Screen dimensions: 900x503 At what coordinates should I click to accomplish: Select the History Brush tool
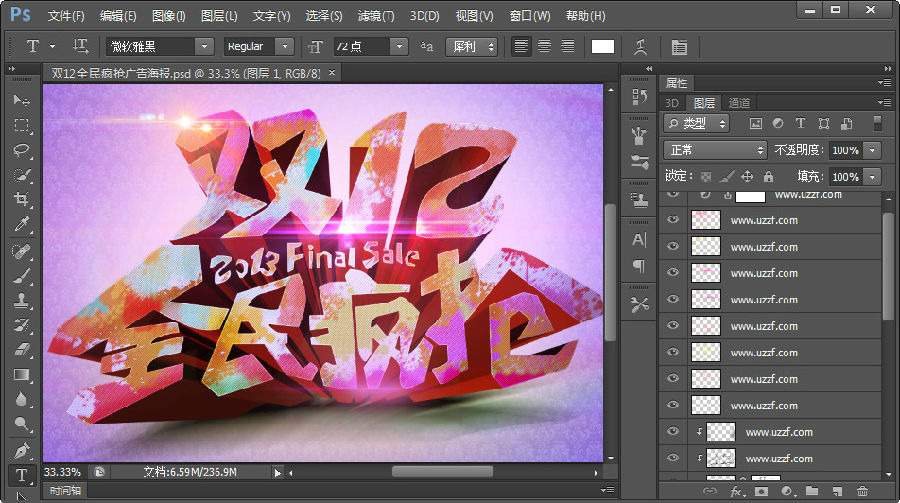(x=21, y=325)
